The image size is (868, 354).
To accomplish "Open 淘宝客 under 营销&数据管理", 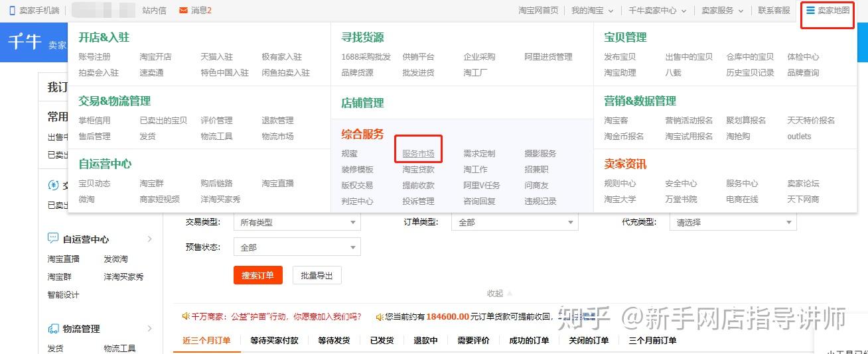I will (x=616, y=121).
